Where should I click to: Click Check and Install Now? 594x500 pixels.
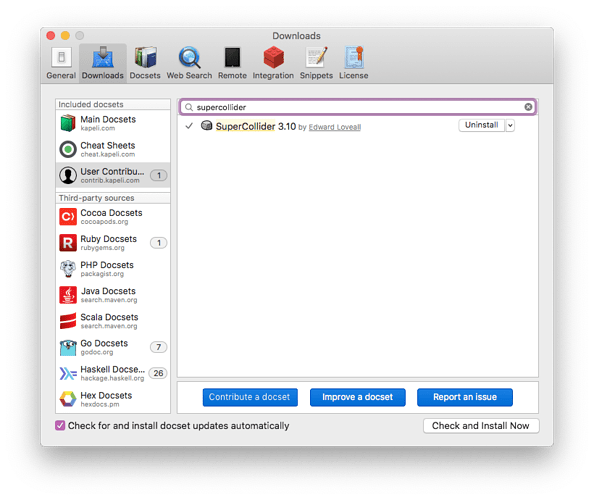tap(481, 426)
